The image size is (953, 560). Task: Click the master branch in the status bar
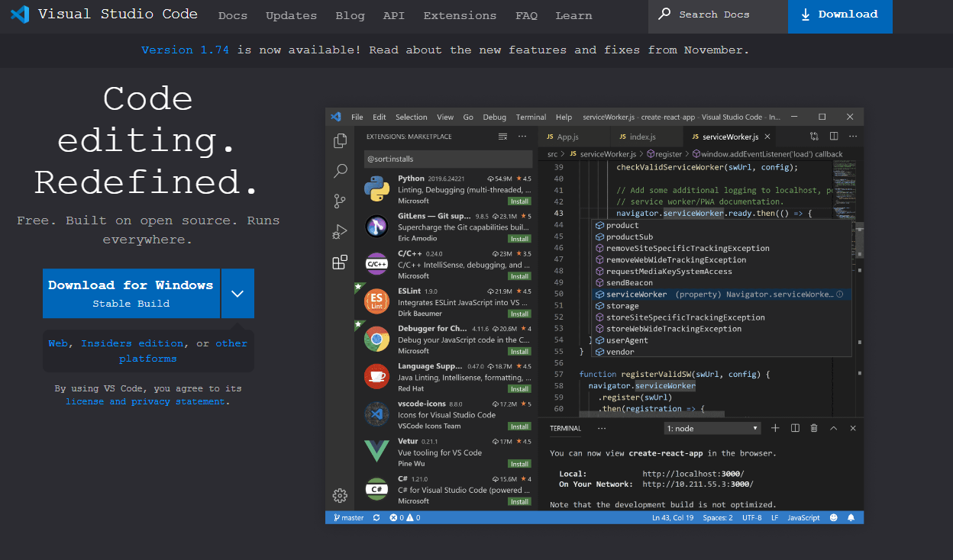[x=347, y=517]
